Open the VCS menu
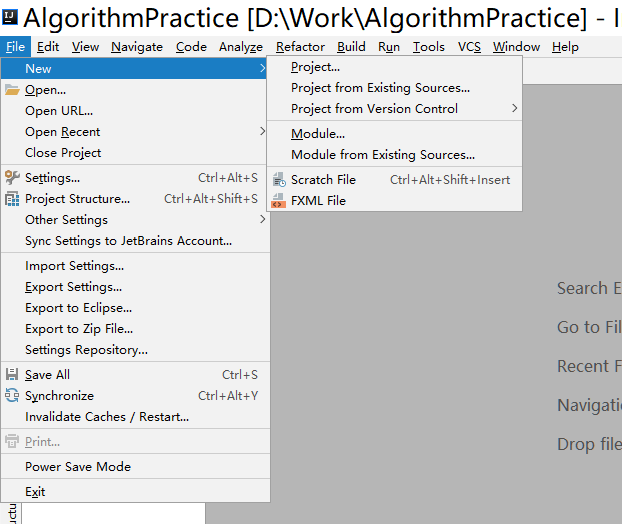Screen dimensions: 622x524 [x=469, y=47]
